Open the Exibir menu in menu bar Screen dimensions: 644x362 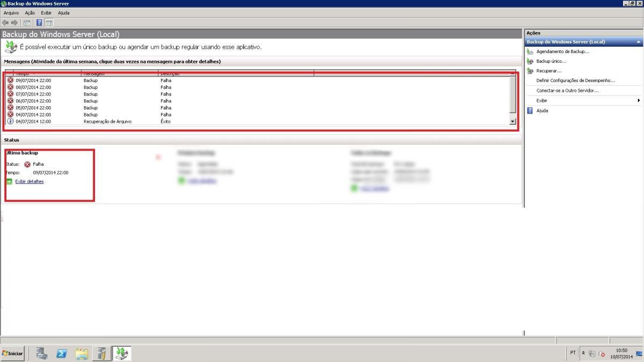(x=46, y=13)
